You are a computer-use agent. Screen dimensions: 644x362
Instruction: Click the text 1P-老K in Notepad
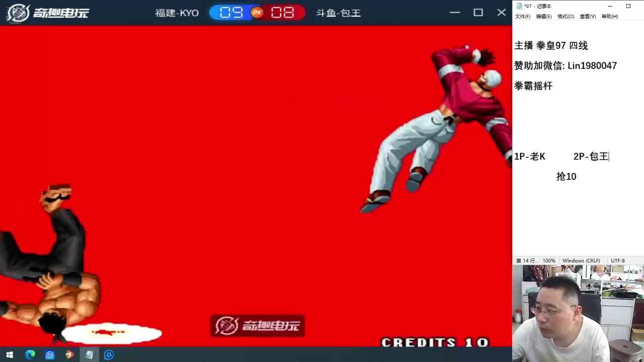click(x=530, y=156)
